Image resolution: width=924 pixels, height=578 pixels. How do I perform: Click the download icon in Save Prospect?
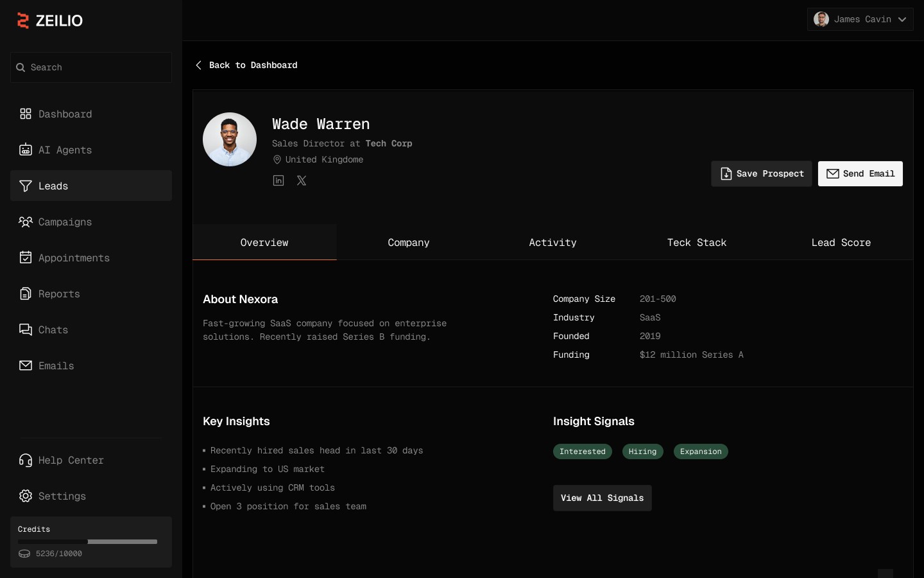726,173
